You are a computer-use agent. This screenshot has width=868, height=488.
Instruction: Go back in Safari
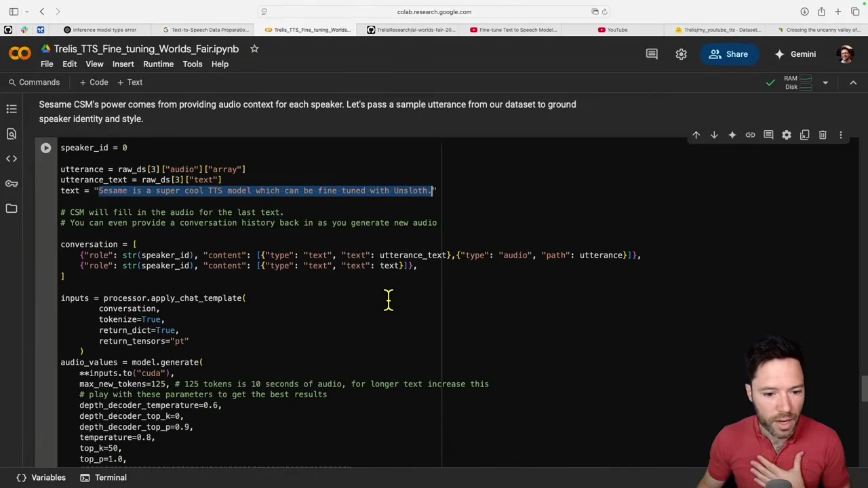(x=42, y=12)
